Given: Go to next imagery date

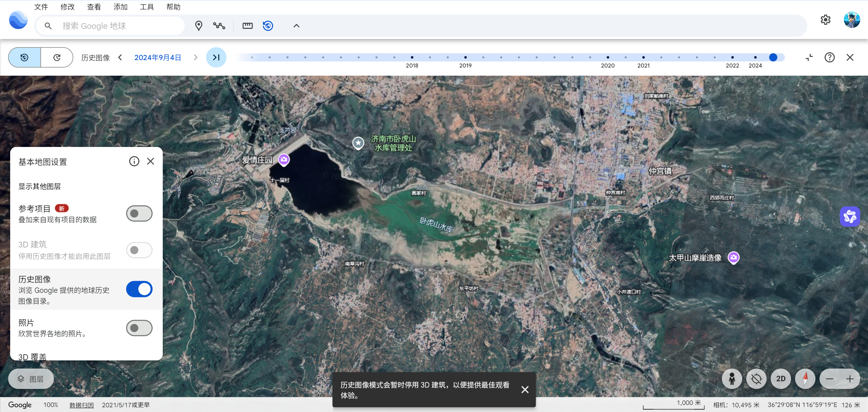Looking at the screenshot, I should (x=195, y=57).
